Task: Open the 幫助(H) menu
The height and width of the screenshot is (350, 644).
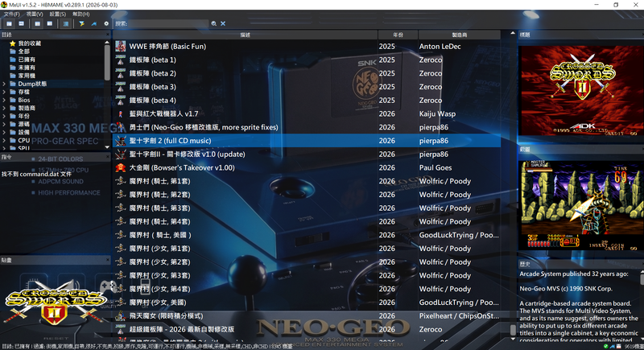Action: point(81,14)
